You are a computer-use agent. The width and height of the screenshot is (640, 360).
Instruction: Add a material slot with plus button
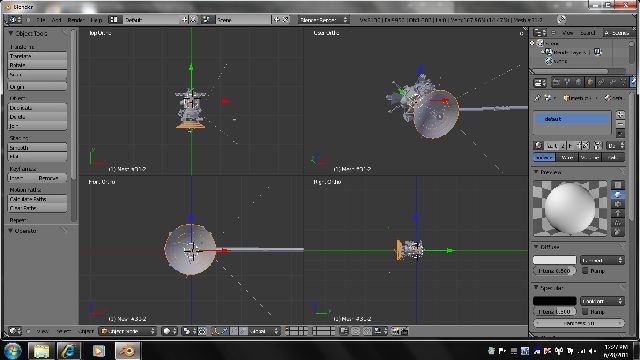coord(620,115)
